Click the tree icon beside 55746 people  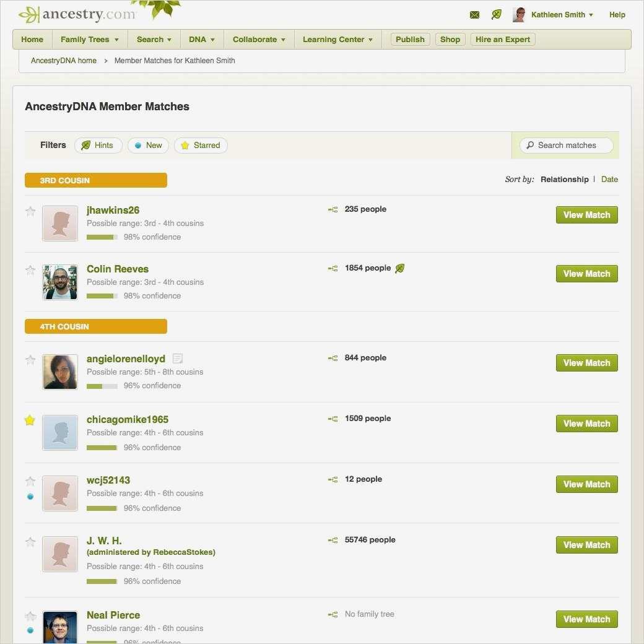point(333,540)
